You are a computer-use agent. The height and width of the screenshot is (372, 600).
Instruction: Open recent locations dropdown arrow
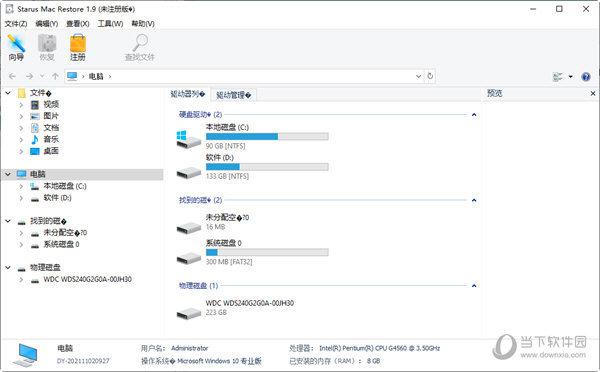pyautogui.click(x=42, y=76)
